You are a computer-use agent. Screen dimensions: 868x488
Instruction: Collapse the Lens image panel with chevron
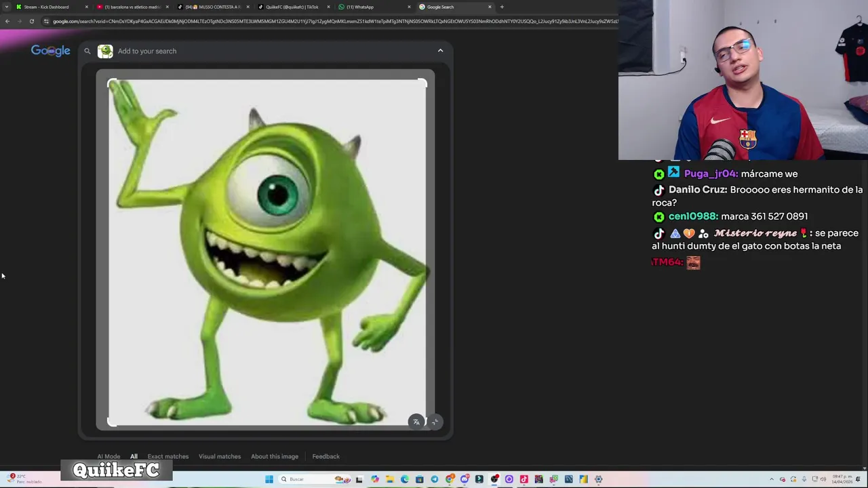(x=440, y=51)
